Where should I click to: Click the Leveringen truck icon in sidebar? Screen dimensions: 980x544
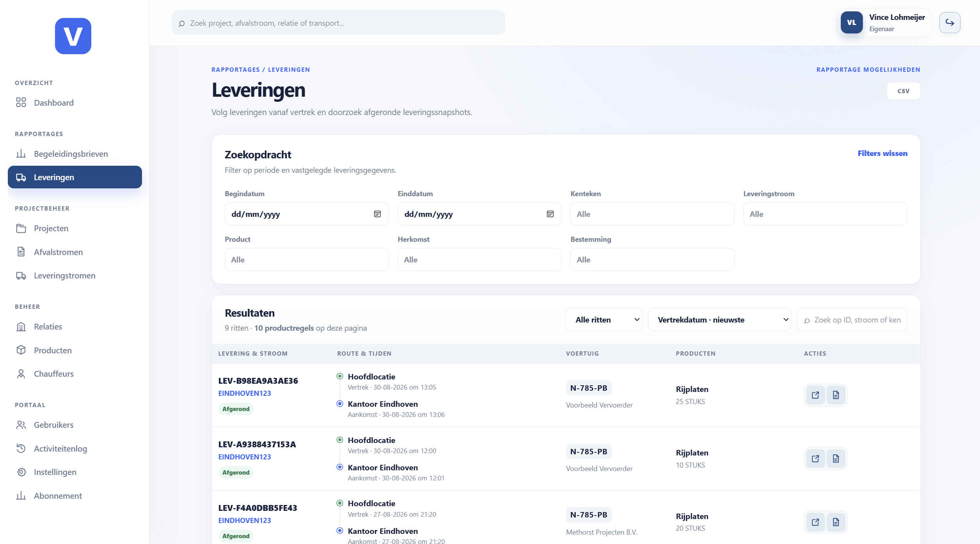tap(21, 177)
